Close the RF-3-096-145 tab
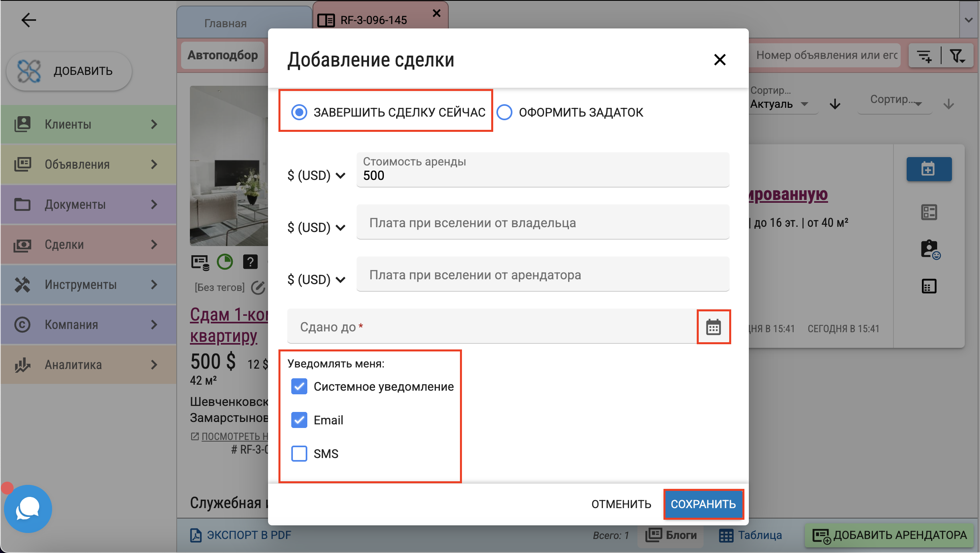The width and height of the screenshot is (980, 553). click(437, 13)
